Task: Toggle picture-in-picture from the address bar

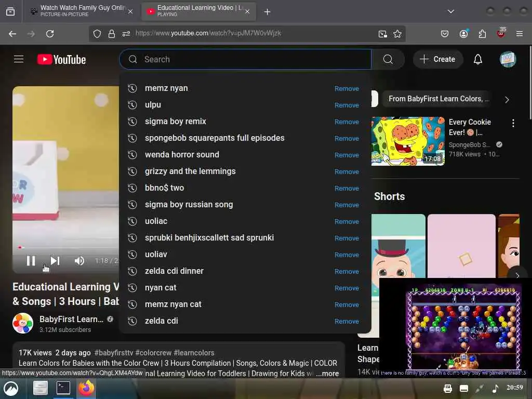Action: [383, 34]
